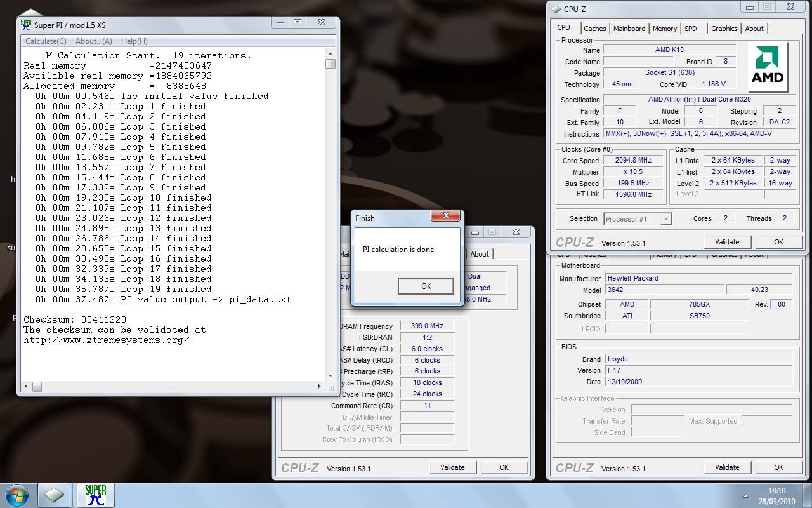812x508 pixels.
Task: Click the Threads count field
Action: 785,218
